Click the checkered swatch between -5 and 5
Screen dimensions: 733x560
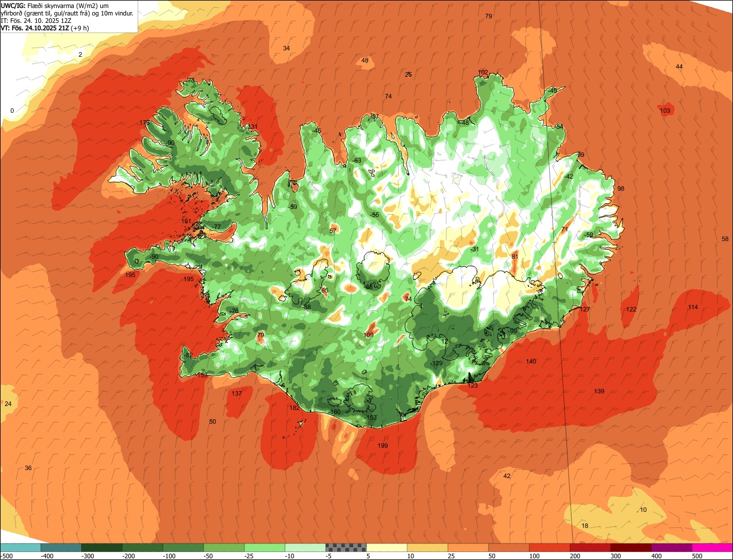[346, 547]
